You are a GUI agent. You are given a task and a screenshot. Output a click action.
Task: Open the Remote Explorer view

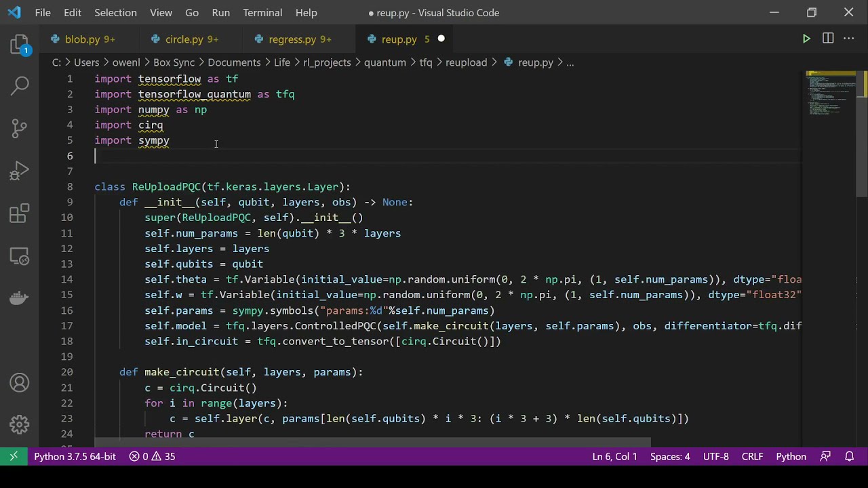[20, 256]
